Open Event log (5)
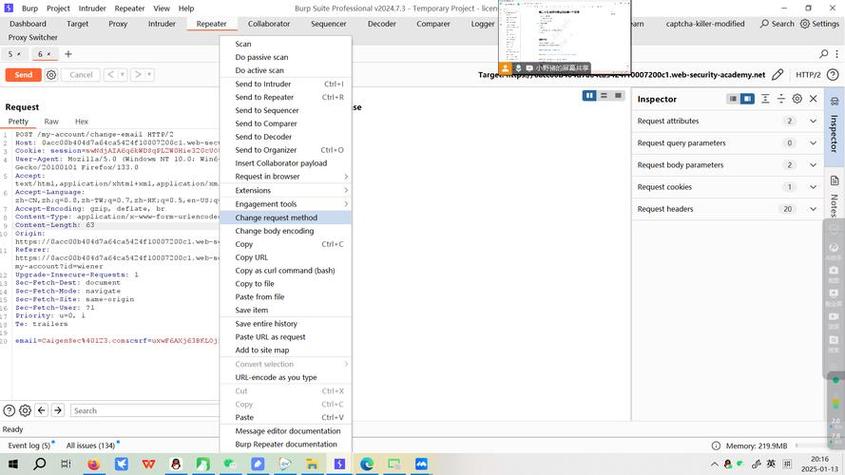This screenshot has width=845, height=475. (x=29, y=446)
